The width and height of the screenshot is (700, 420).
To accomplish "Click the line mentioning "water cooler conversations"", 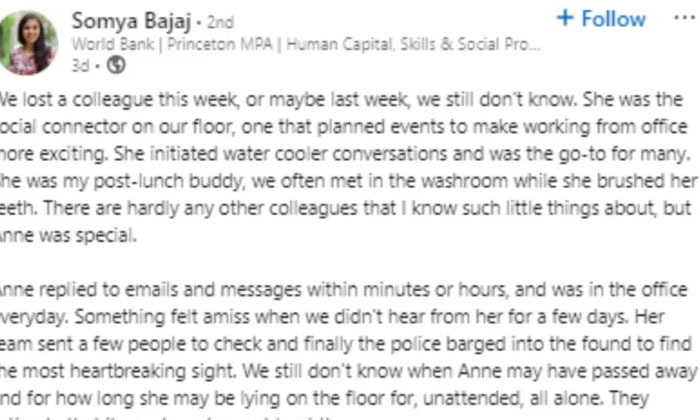I will tap(340, 154).
